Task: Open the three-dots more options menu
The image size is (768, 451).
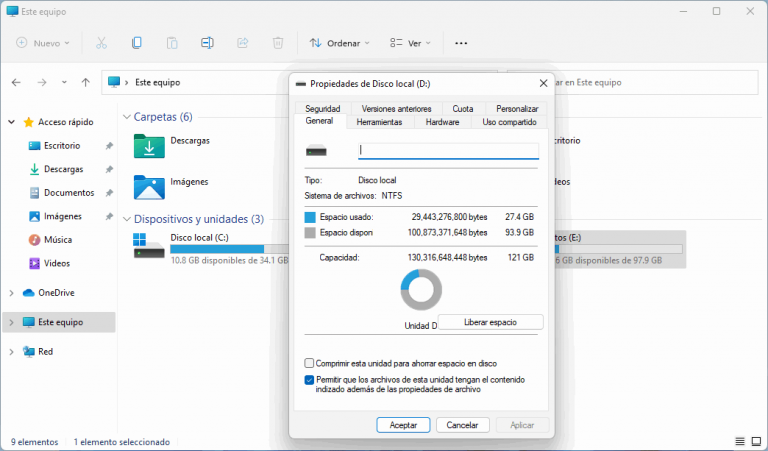Action: point(461,43)
